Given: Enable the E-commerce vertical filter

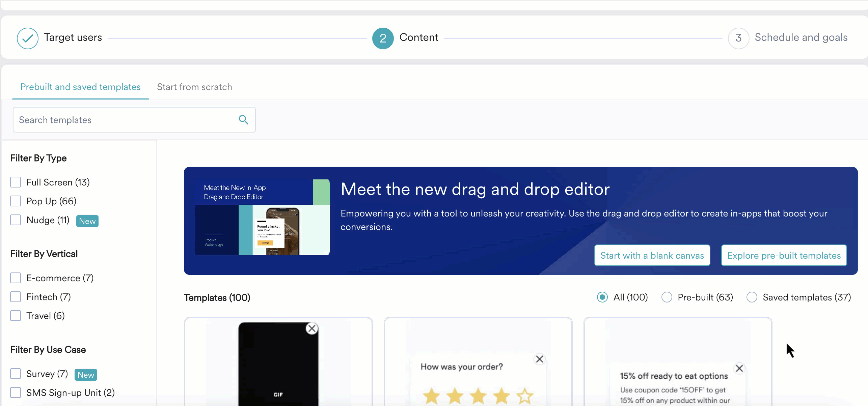Looking at the screenshot, I should point(16,278).
